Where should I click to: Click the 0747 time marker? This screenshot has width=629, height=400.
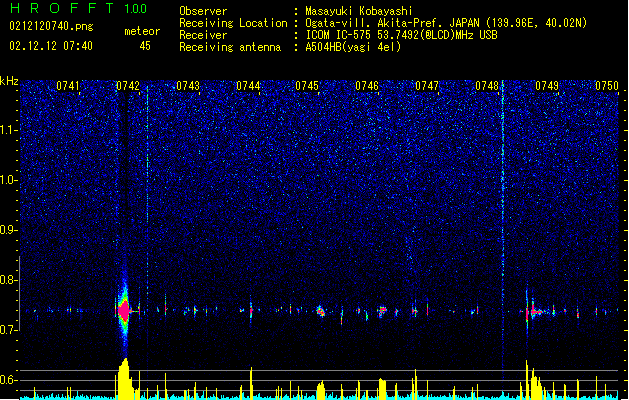coord(427,86)
